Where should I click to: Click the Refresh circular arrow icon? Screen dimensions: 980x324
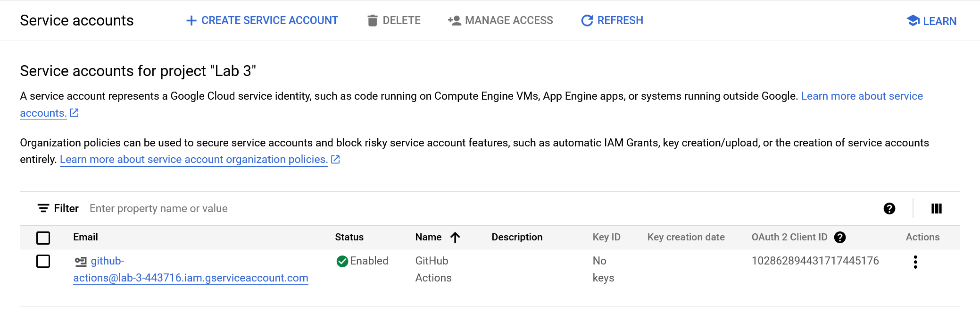point(587,21)
